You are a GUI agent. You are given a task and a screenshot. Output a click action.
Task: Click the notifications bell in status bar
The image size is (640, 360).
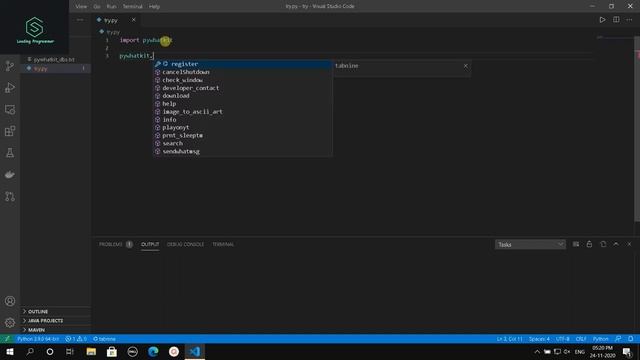[x=631, y=339]
